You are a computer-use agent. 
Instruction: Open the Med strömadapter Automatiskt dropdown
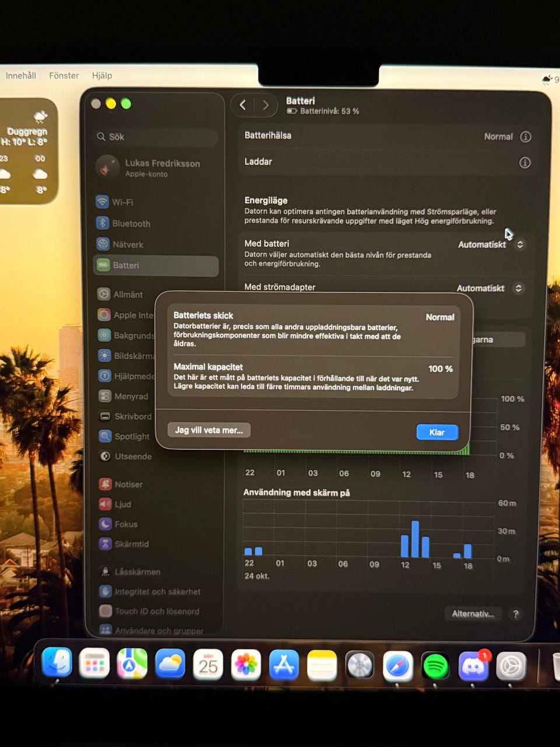490,288
